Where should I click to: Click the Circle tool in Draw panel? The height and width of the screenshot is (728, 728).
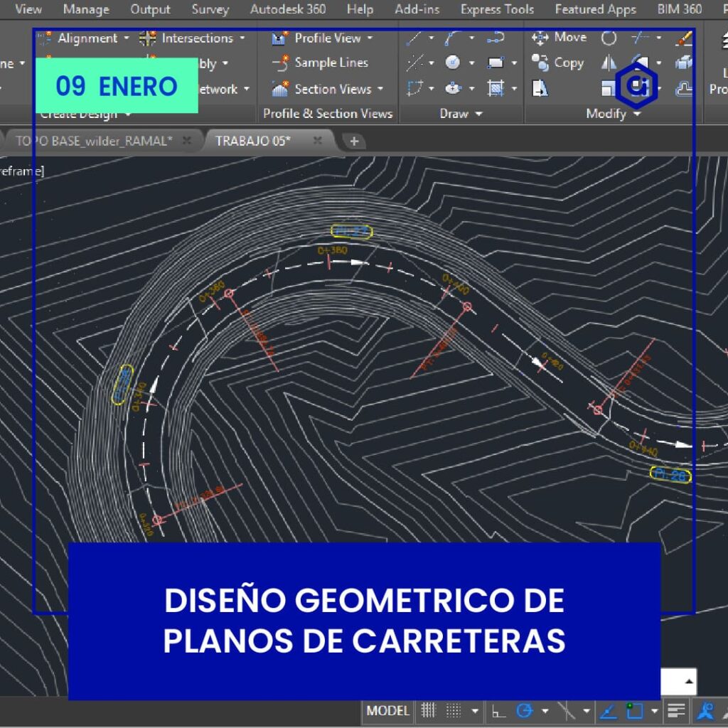pos(453,63)
